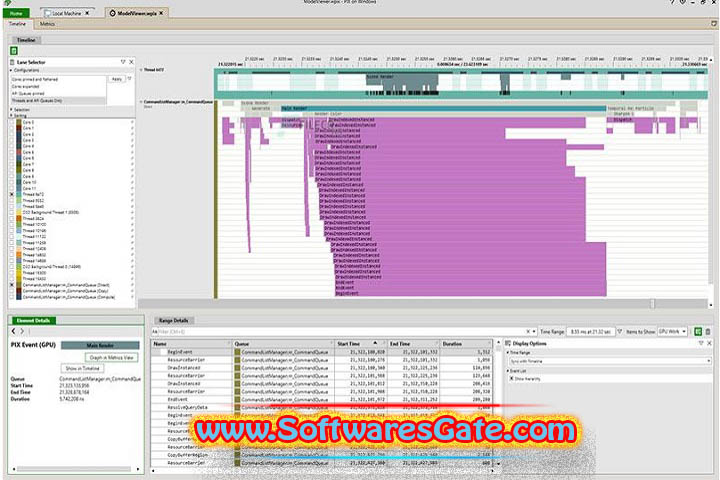The image size is (720, 480).
Task: Click the Range Details filter input field
Action: coord(342,331)
